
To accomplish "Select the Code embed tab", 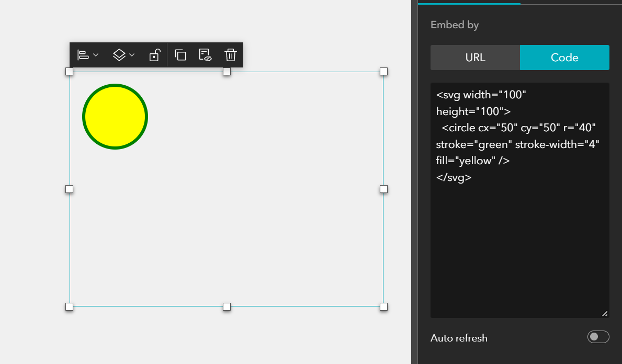I will [564, 58].
